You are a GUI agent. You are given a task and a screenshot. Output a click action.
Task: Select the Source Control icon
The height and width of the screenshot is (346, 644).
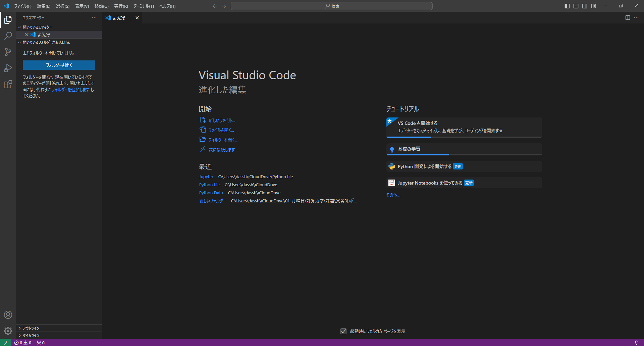8,52
